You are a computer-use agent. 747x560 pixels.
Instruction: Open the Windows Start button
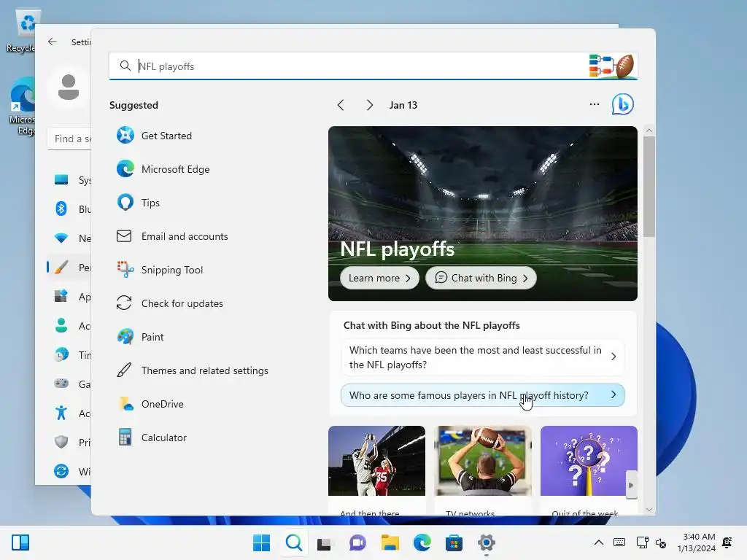[261, 542]
